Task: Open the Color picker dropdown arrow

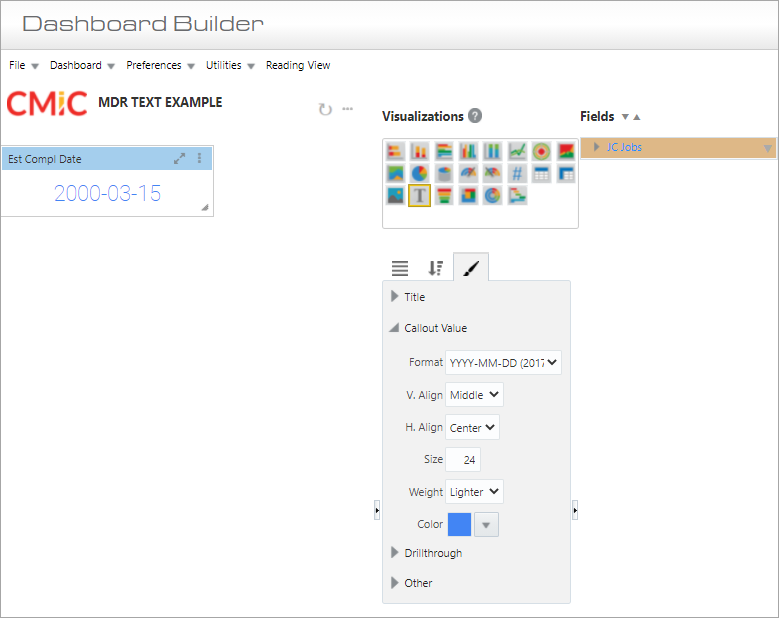Action: [486, 525]
